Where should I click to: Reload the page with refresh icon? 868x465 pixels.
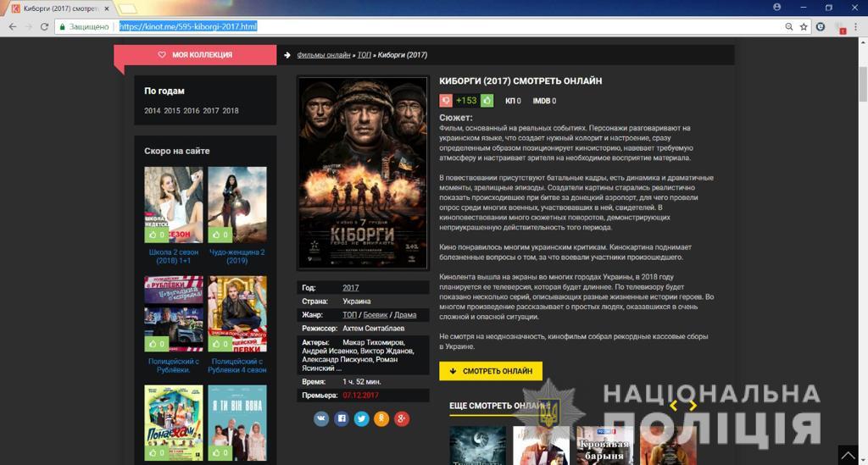pyautogui.click(x=44, y=26)
